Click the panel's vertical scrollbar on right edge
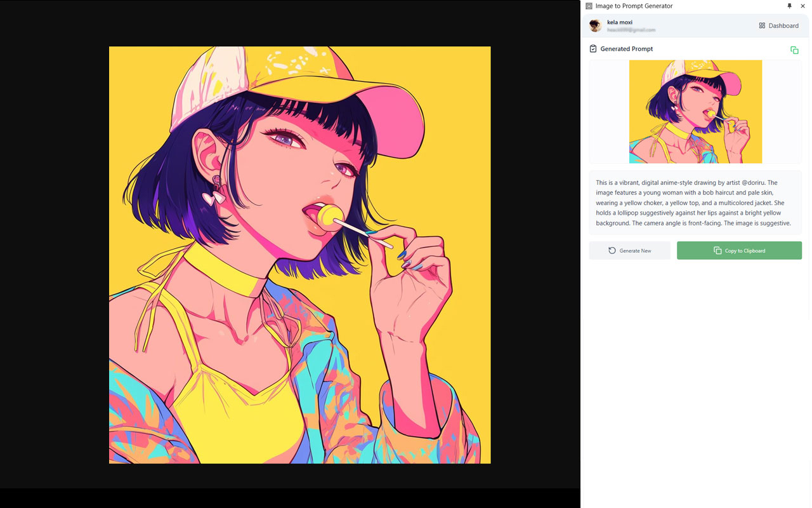The image size is (812, 508). coord(810,254)
